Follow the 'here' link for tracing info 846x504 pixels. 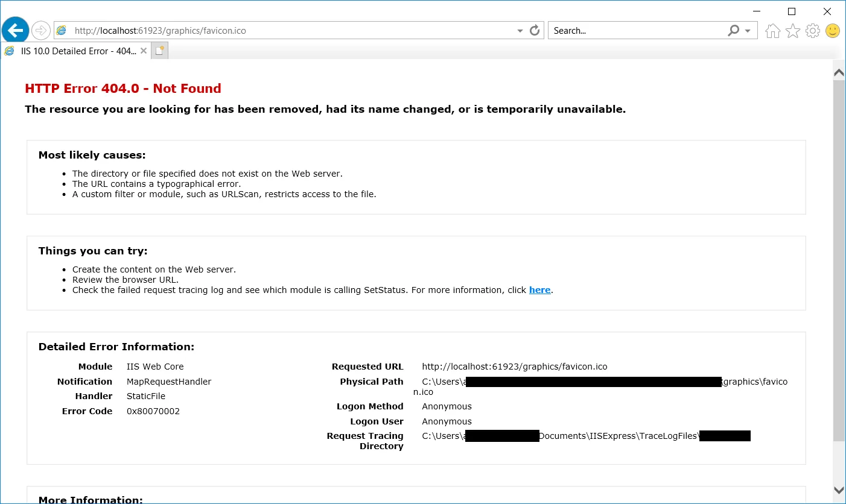(x=539, y=290)
